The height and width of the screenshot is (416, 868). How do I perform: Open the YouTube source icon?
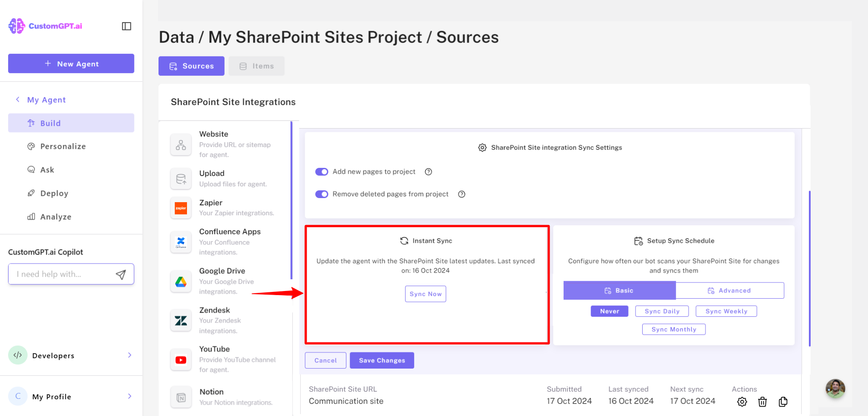pos(181,360)
